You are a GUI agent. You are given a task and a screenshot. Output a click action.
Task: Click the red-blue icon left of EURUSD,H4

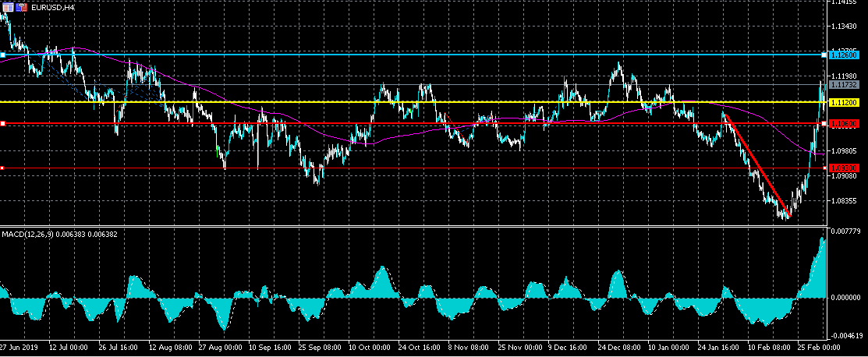click(19, 6)
